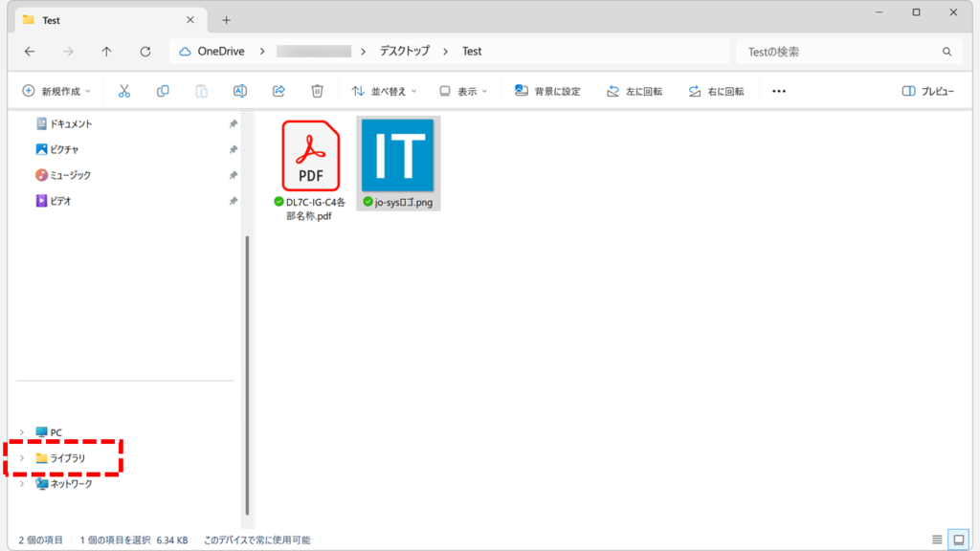Click the Delete trash can icon
Image resolution: width=980 pixels, height=551 pixels.
point(318,91)
